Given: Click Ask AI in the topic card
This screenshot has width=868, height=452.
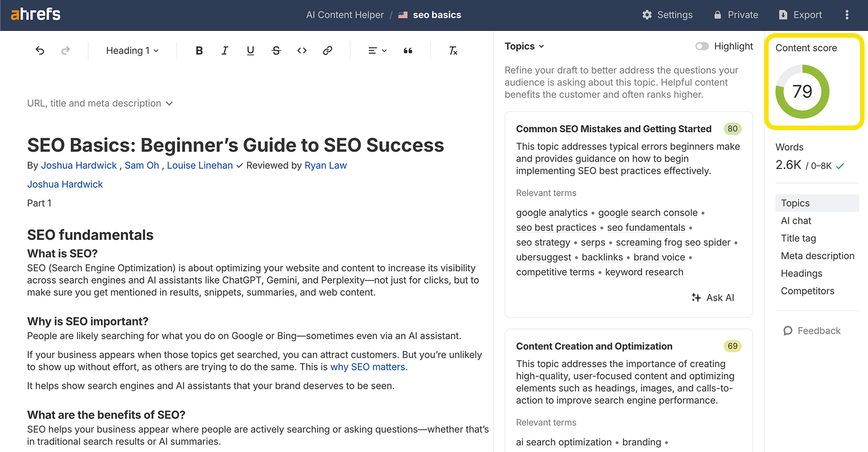Looking at the screenshot, I should click(712, 297).
